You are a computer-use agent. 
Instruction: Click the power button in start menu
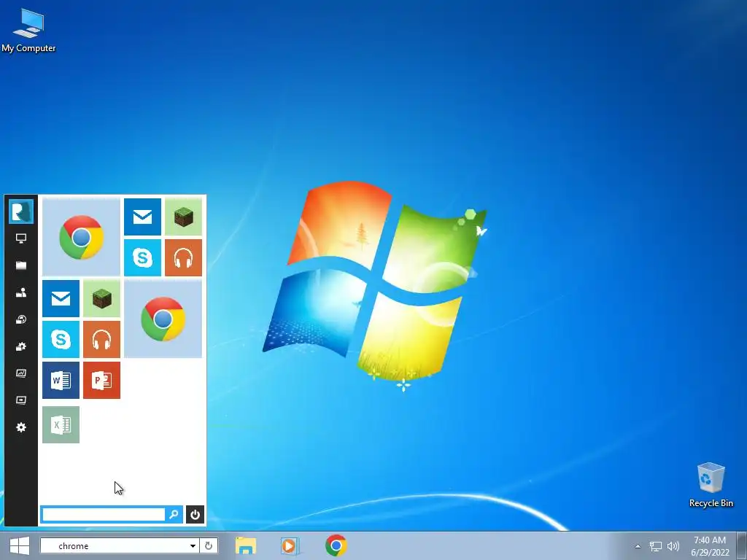pos(195,514)
